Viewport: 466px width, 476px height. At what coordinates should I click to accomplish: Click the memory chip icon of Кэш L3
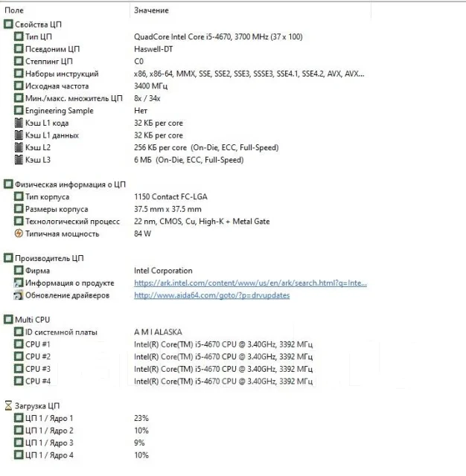coord(19,160)
